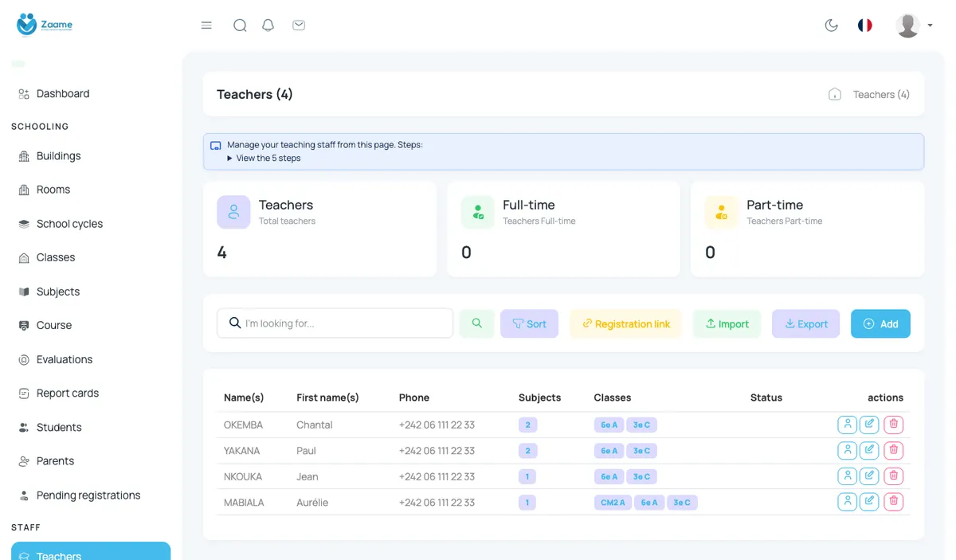Click the Name(s) column header
Image resolution: width=956 pixels, height=560 pixels.
244,397
